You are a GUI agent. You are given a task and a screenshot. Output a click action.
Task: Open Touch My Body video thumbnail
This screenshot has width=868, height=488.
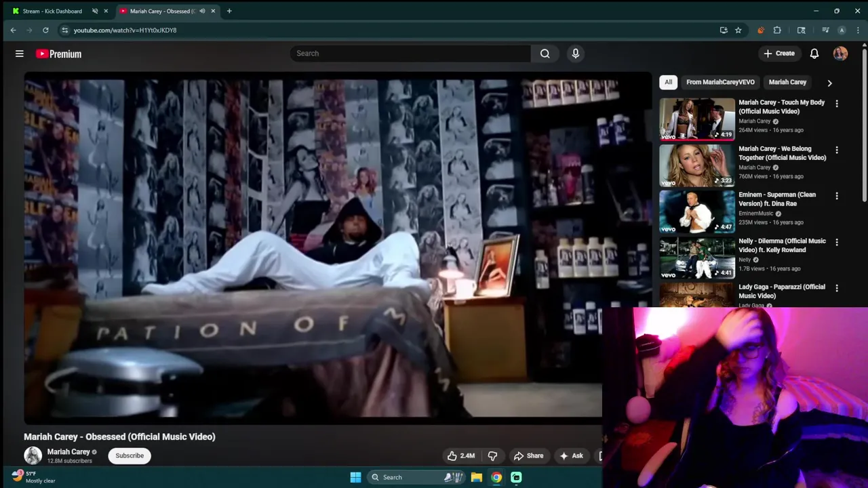pos(697,119)
